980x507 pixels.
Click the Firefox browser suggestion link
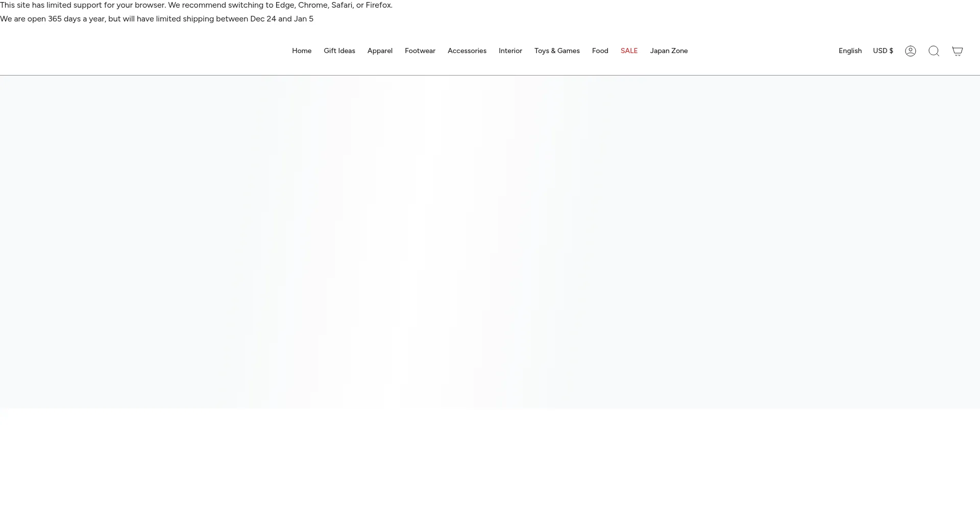378,5
